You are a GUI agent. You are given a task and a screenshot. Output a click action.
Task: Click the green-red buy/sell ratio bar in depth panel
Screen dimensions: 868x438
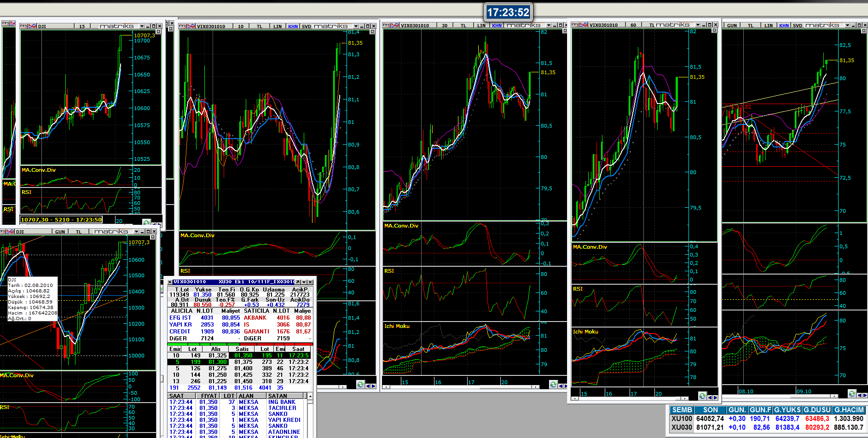[x=240, y=344]
